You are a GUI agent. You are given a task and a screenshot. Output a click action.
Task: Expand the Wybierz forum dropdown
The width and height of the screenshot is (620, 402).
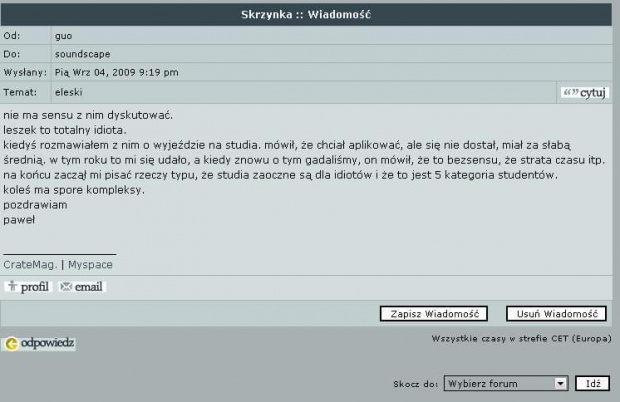click(506, 383)
